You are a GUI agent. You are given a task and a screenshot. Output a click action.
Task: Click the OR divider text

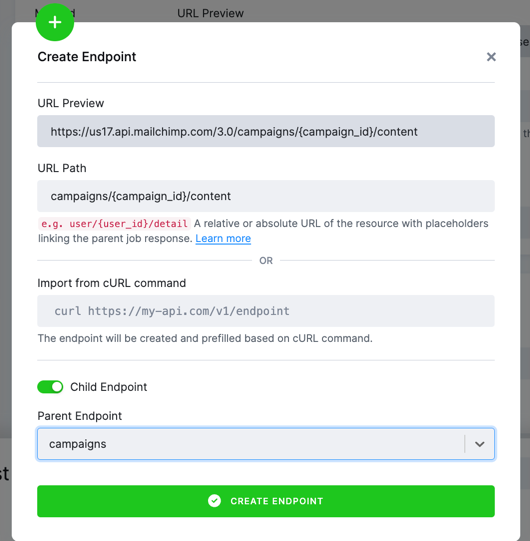point(266,260)
